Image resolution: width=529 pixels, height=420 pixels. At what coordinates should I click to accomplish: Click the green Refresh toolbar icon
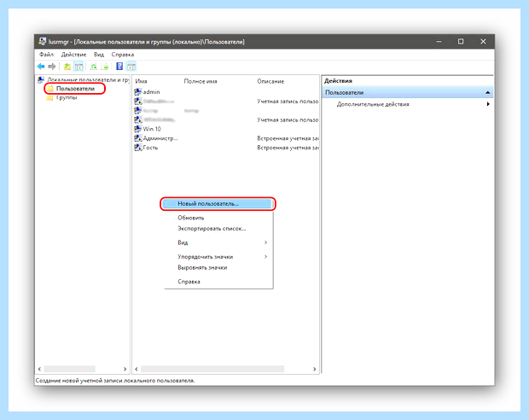click(94, 67)
